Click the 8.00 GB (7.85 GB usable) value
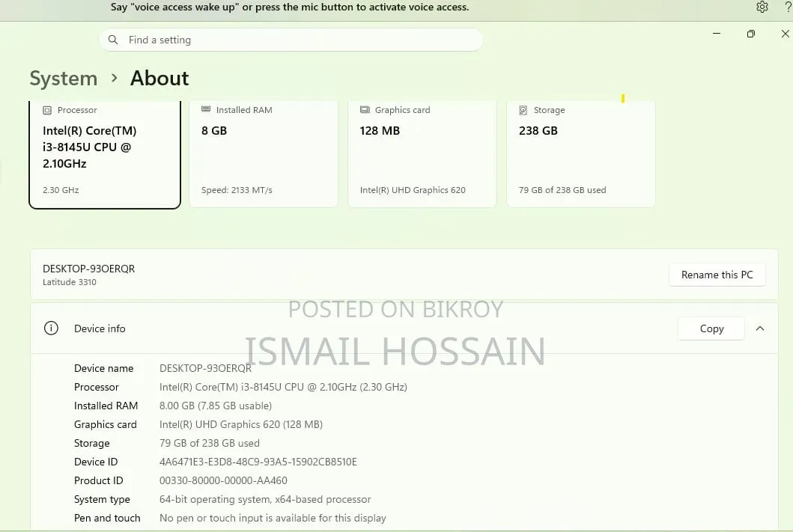 pos(216,406)
